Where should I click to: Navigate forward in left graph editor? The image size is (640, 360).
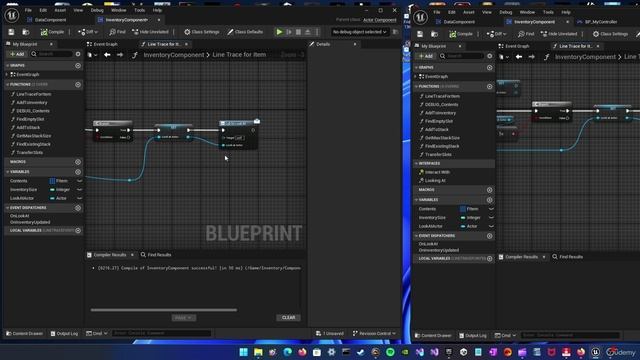(x=120, y=55)
